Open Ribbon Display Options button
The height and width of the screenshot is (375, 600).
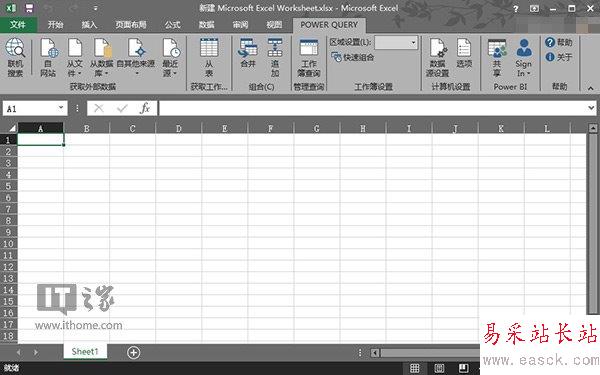pyautogui.click(x=534, y=8)
